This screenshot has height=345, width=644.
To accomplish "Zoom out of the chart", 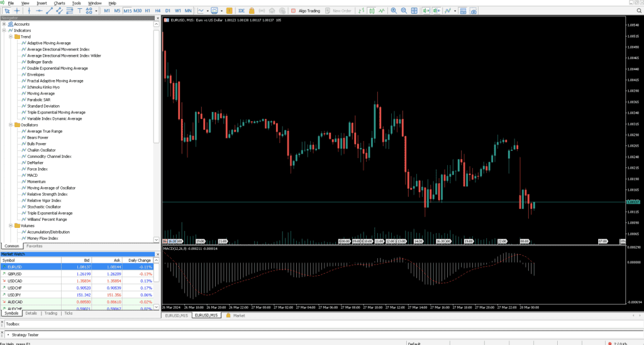I will (x=404, y=11).
